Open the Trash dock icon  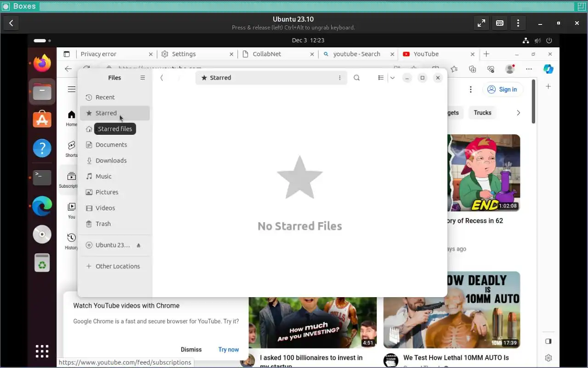[42, 263]
